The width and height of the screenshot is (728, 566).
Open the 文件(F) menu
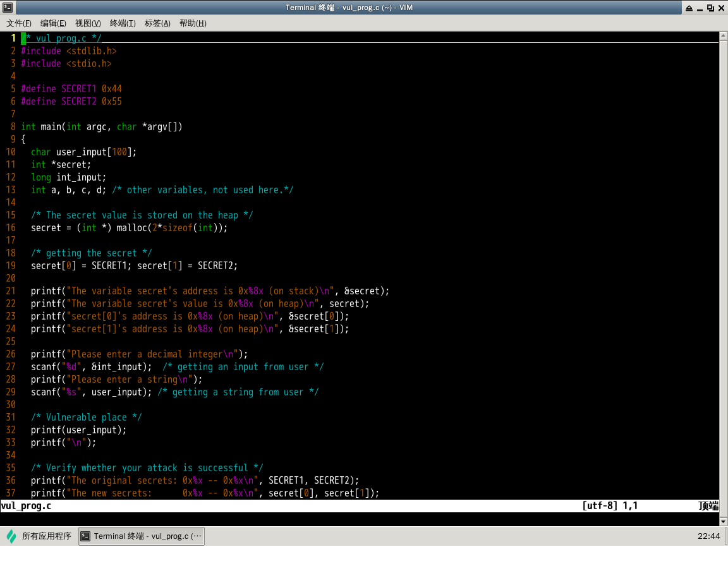(19, 23)
